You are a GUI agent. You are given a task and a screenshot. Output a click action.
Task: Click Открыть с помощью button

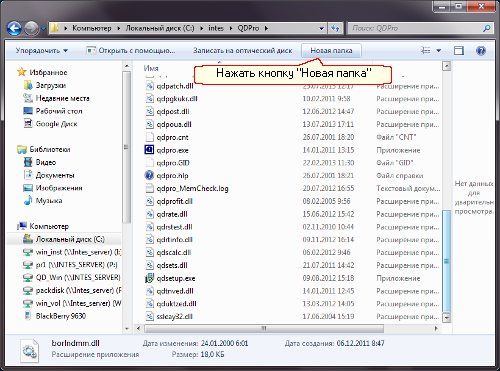[x=131, y=51]
